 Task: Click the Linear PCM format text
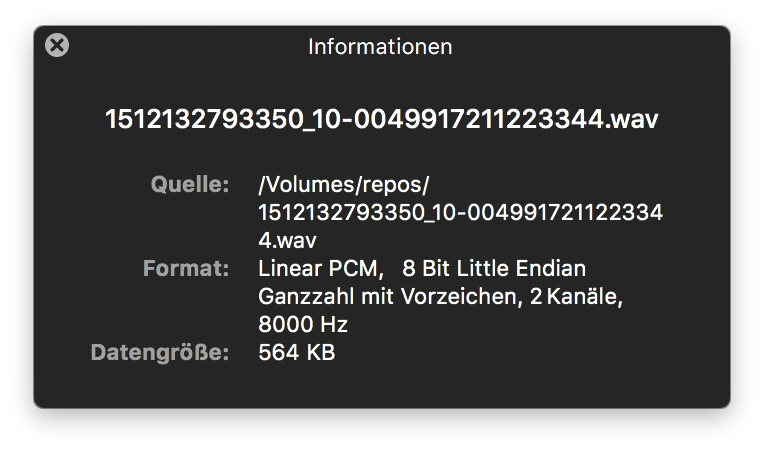coord(321,269)
